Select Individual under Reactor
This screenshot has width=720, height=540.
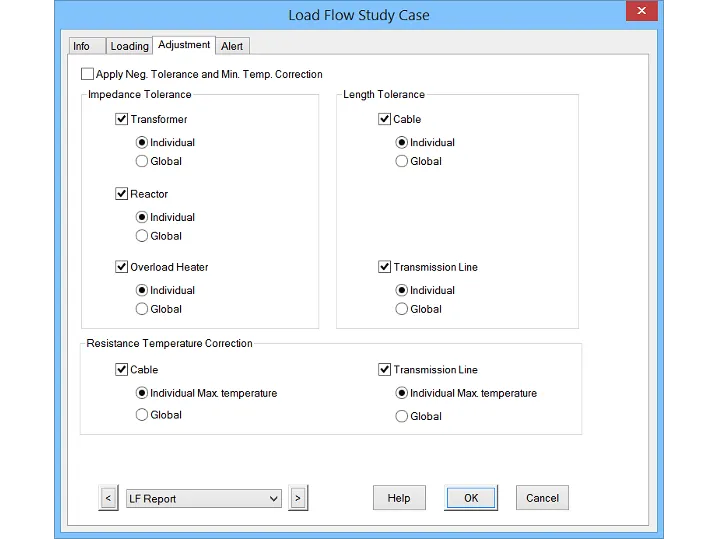(142, 217)
